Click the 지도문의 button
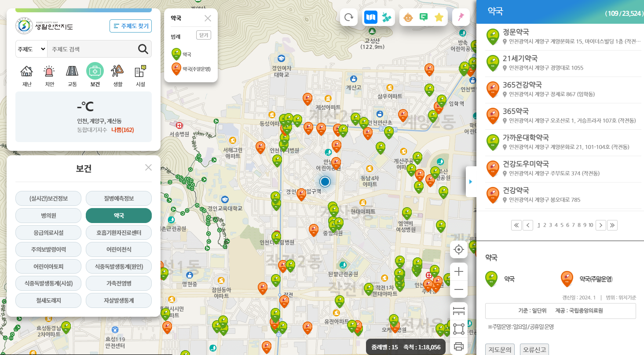644x355 pixels. pyautogui.click(x=500, y=350)
